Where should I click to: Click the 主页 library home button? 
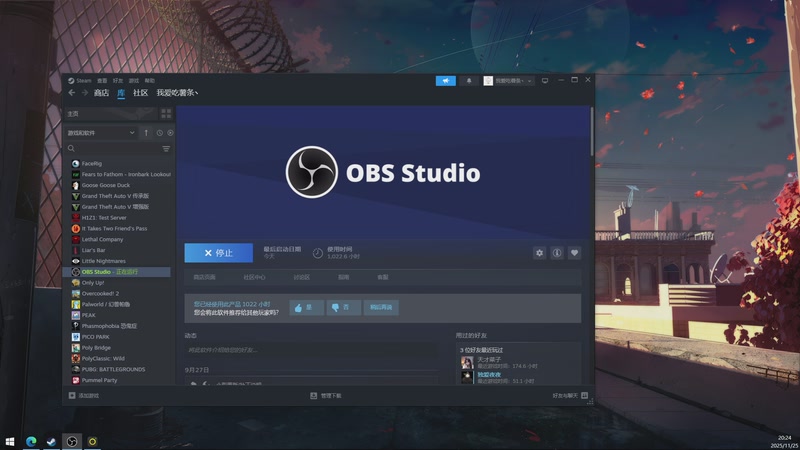pos(111,113)
